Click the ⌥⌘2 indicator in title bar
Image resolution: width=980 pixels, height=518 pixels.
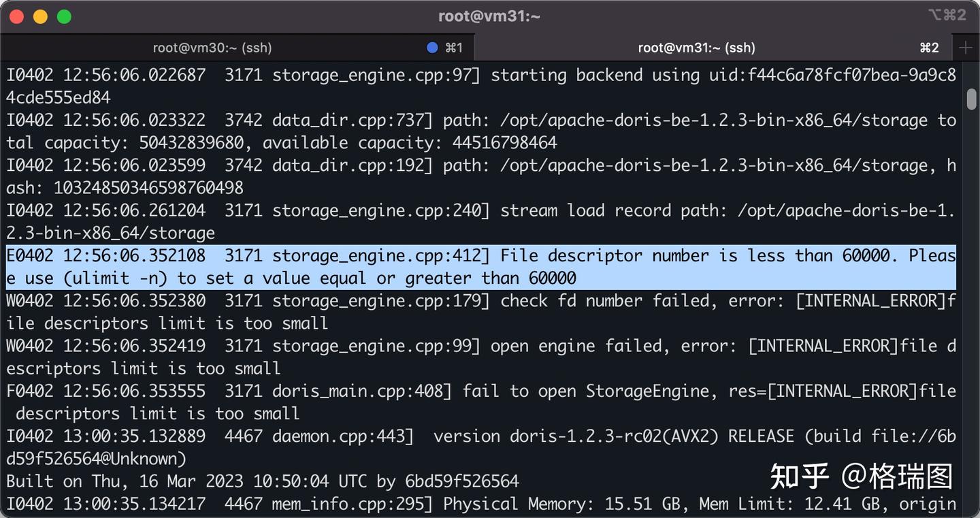pos(947,15)
